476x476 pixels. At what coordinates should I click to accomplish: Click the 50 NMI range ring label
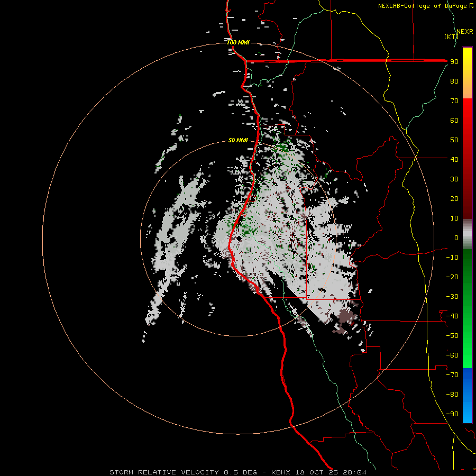[x=238, y=140]
